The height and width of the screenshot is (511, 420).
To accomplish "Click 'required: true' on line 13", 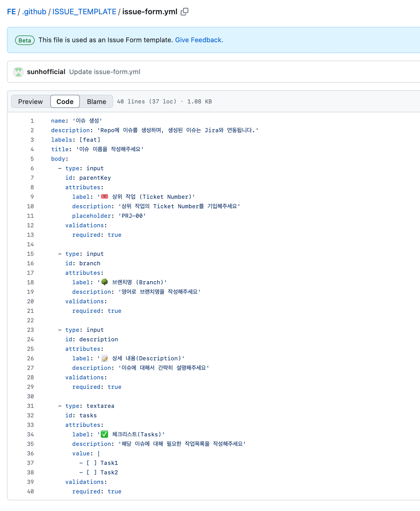I will point(97,235).
